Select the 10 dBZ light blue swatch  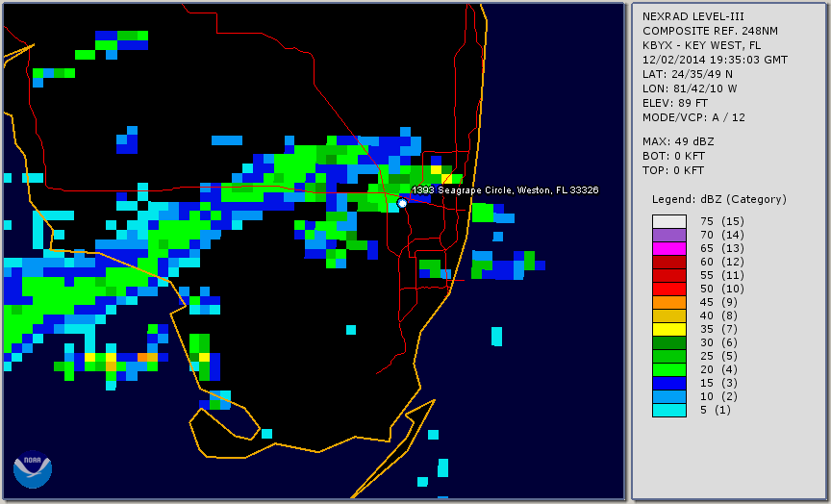pyautogui.click(x=668, y=396)
